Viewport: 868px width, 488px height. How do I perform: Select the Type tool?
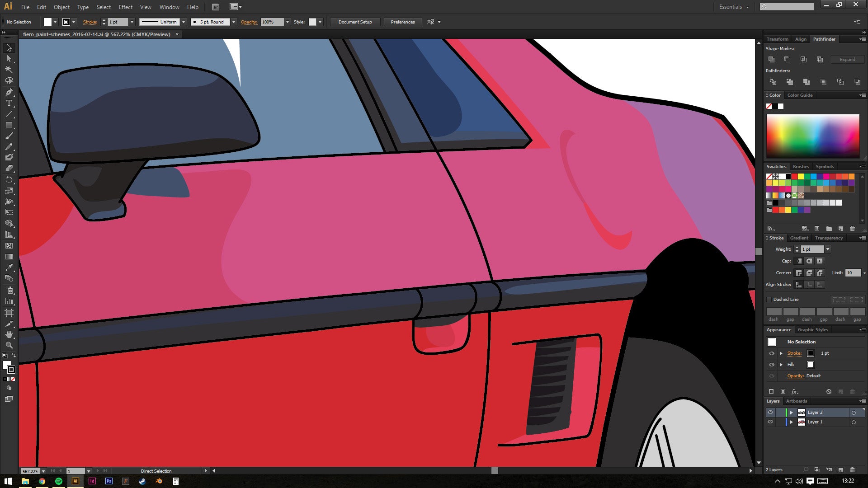[9, 103]
